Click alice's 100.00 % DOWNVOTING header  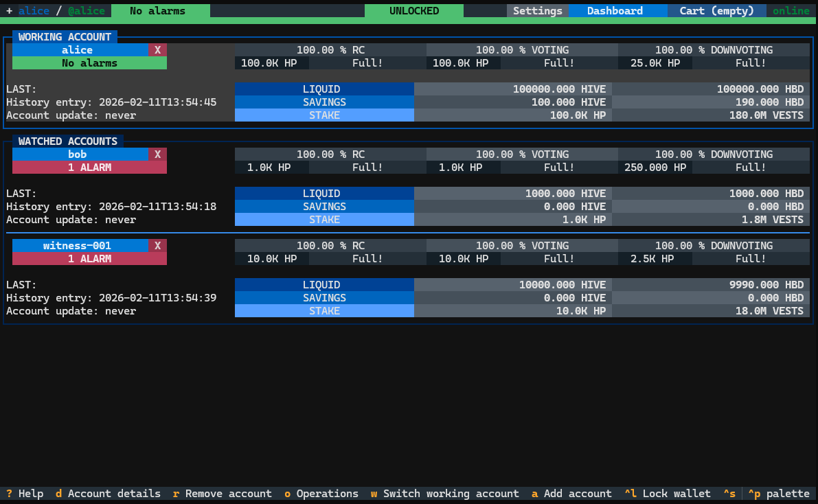click(714, 49)
